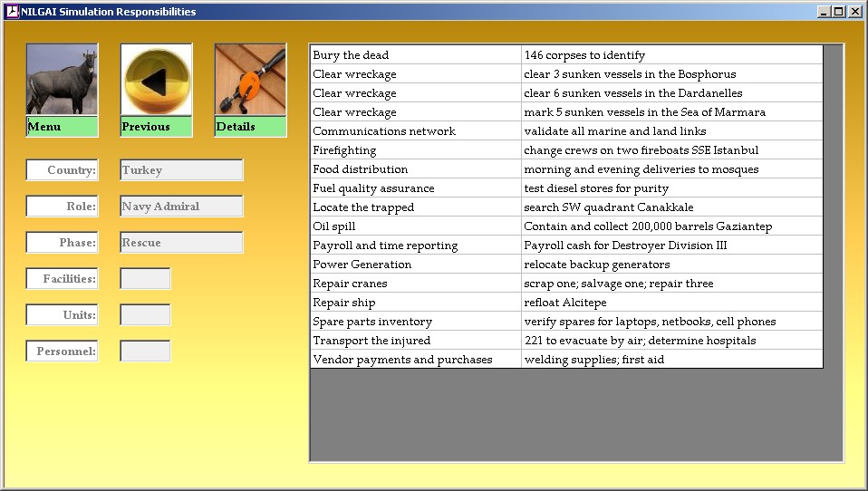This screenshot has width=868, height=491.
Task: Maximize the NILGAI Simulation window
Action: pos(839,12)
